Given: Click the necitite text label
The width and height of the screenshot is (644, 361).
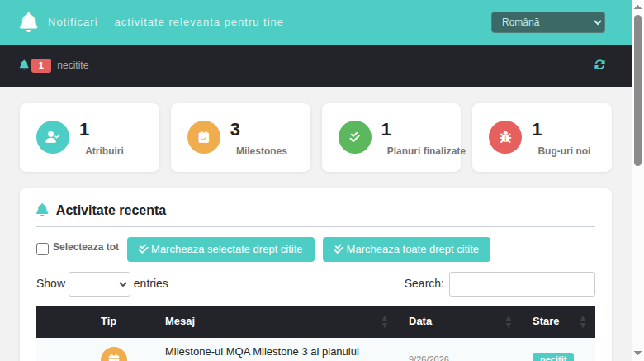Looking at the screenshot, I should [x=73, y=65].
